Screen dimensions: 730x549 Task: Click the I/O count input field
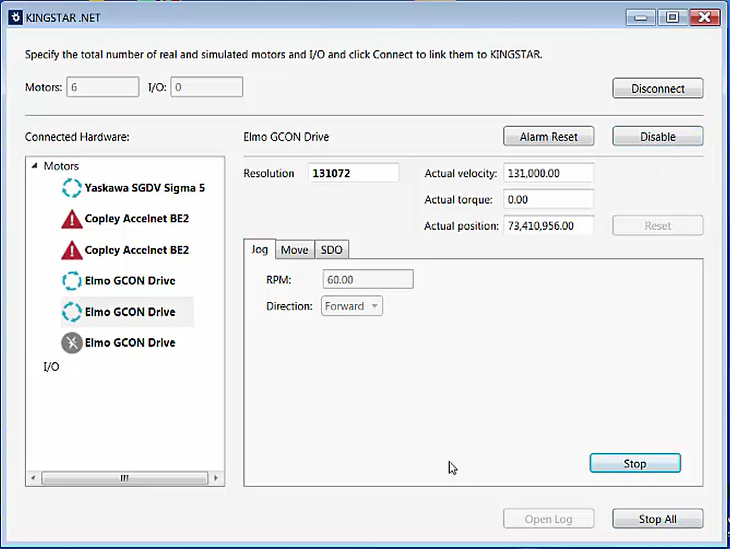pos(207,87)
